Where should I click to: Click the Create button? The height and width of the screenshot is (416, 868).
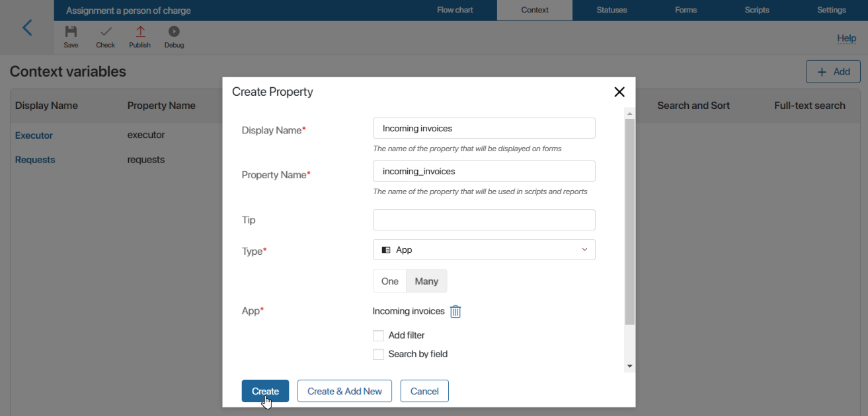(x=265, y=391)
